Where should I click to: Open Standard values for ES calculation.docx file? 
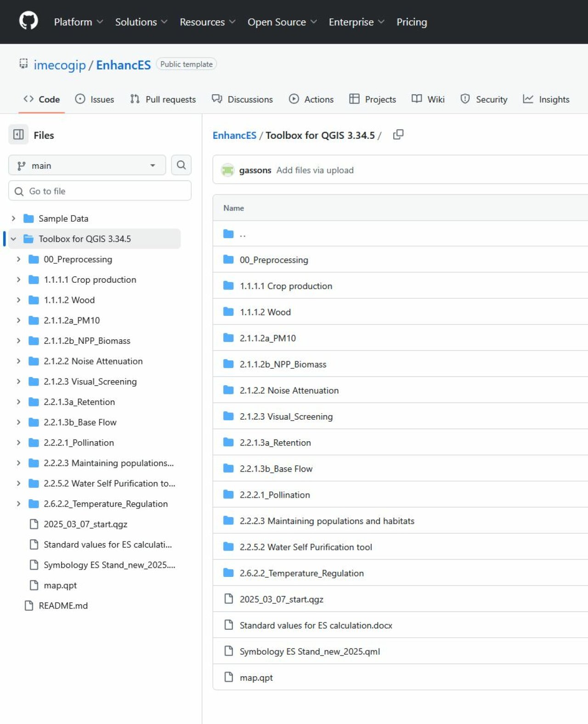tap(316, 625)
